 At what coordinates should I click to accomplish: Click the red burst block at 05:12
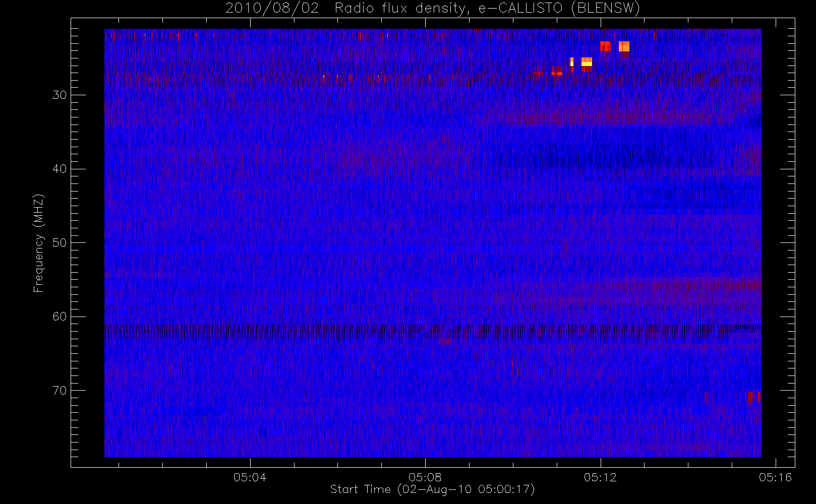coord(605,46)
